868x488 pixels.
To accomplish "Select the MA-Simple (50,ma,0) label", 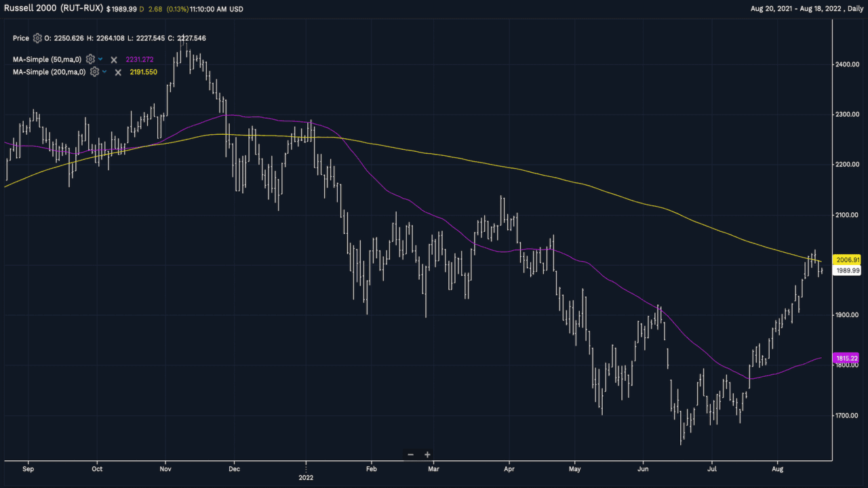I will click(49, 59).
